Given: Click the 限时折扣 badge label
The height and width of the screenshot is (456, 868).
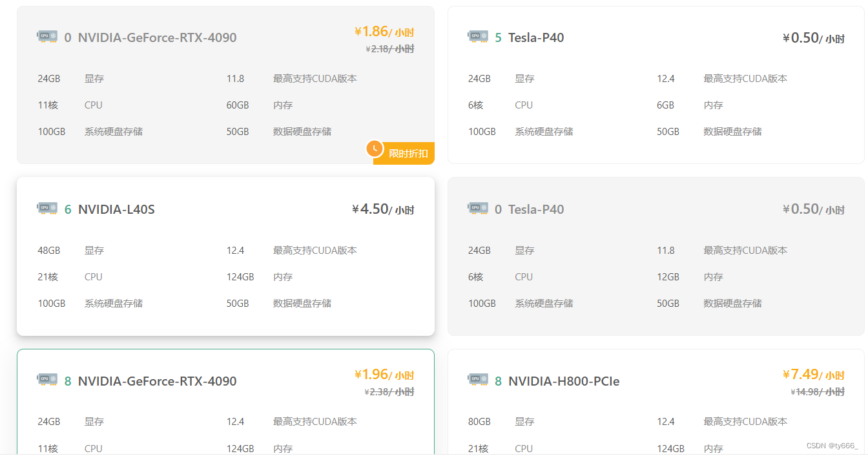Looking at the screenshot, I should [408, 154].
